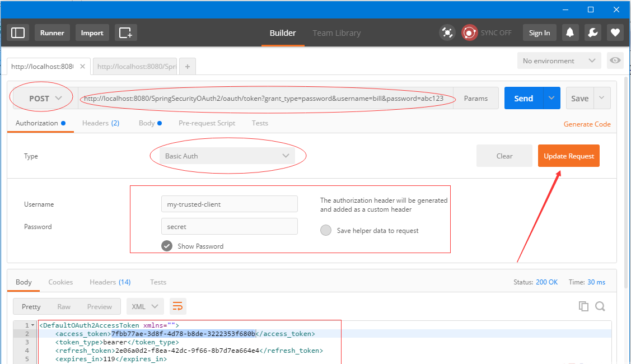Click the Clear auth button

pyautogui.click(x=504, y=156)
